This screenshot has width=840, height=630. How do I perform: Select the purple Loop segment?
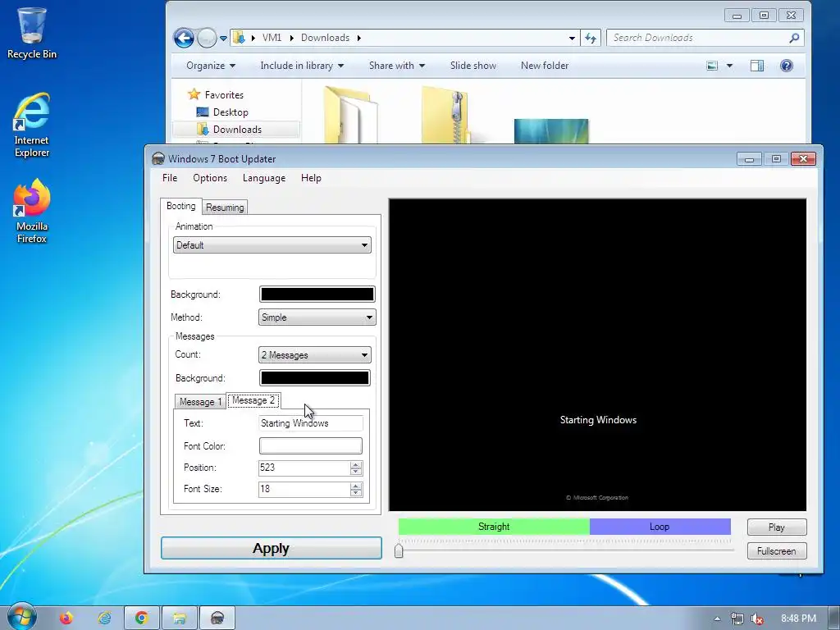660,527
